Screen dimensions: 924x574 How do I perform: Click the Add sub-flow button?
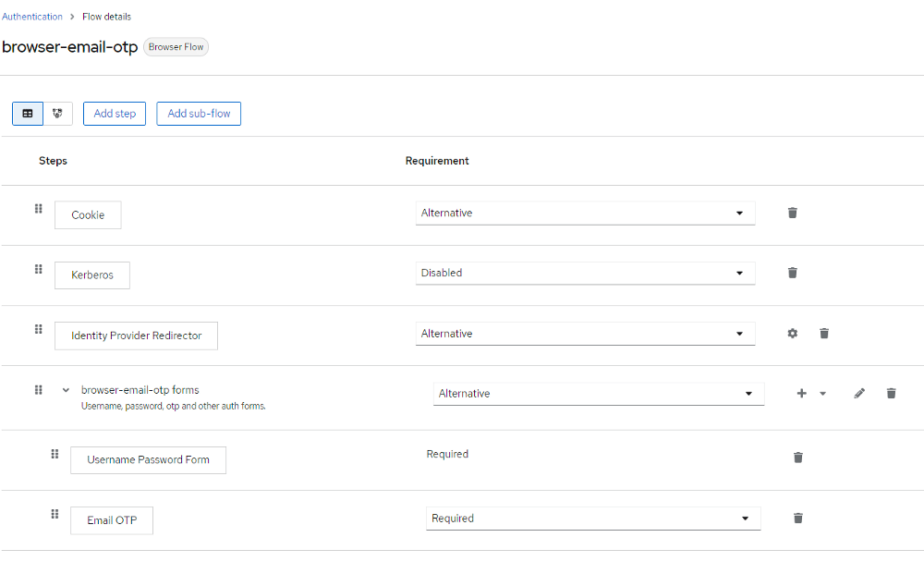pos(199,114)
